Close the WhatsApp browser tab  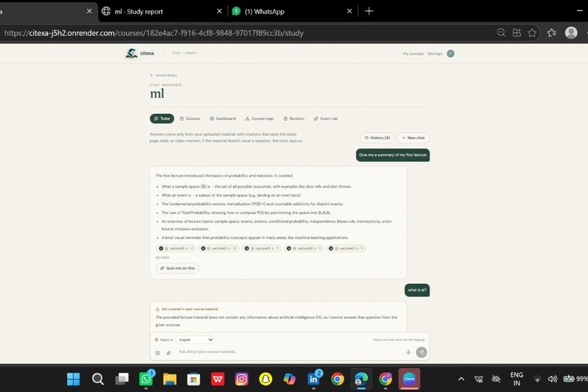(x=349, y=11)
